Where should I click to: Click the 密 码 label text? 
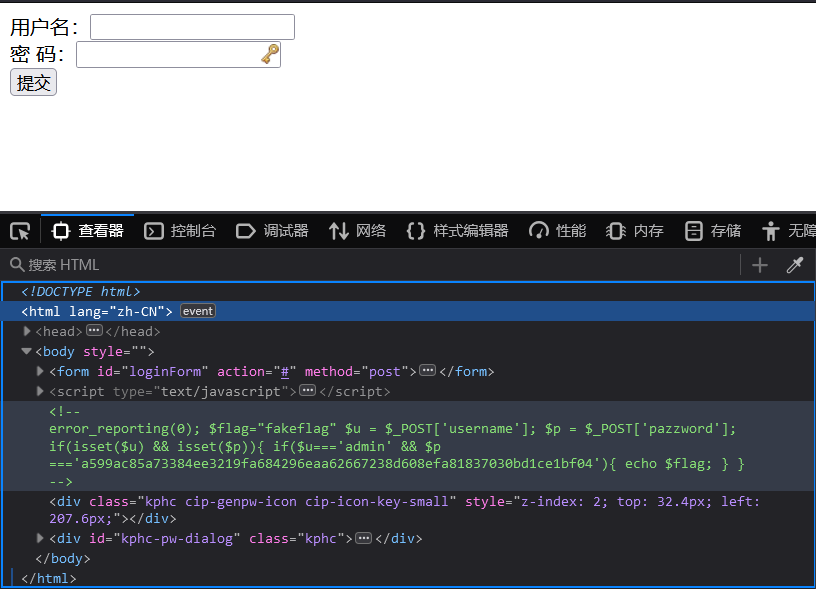pos(37,54)
